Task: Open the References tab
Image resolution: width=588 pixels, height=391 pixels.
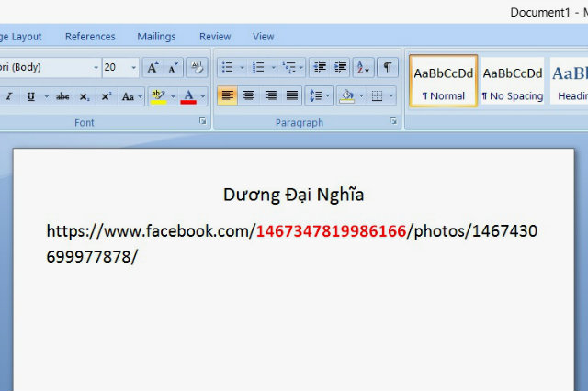Action: point(90,37)
